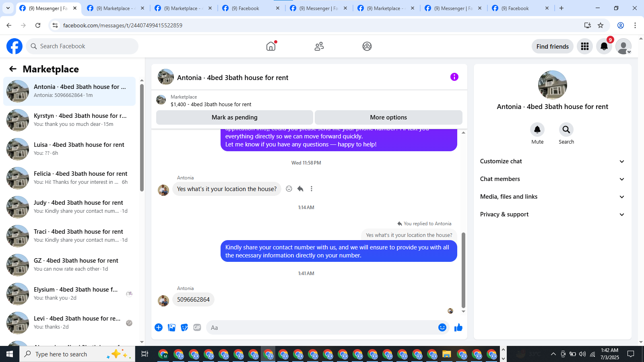This screenshot has height=362, width=644.
Task: Open Levi conversation in list
Action: (69, 323)
